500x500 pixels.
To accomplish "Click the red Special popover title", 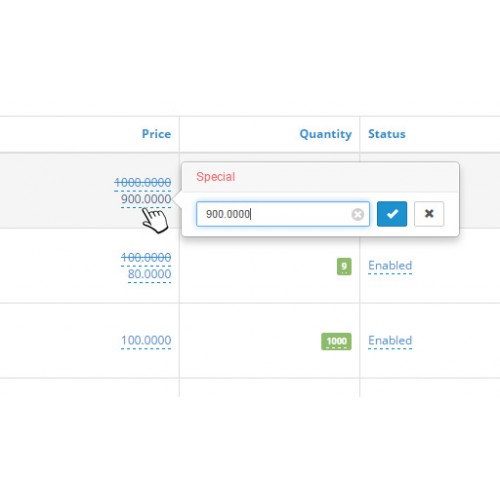I will [216, 177].
